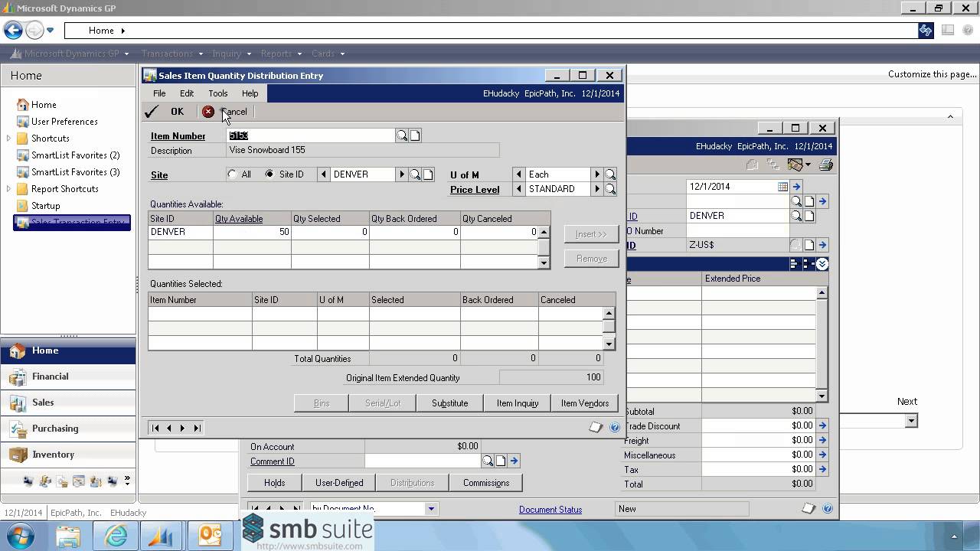Click the help icon in Distribution Entry window
The height and width of the screenshot is (551, 980).
(x=614, y=428)
